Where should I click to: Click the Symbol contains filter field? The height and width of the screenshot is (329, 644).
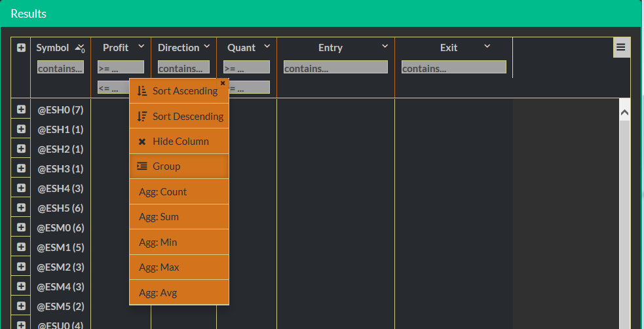click(x=60, y=68)
